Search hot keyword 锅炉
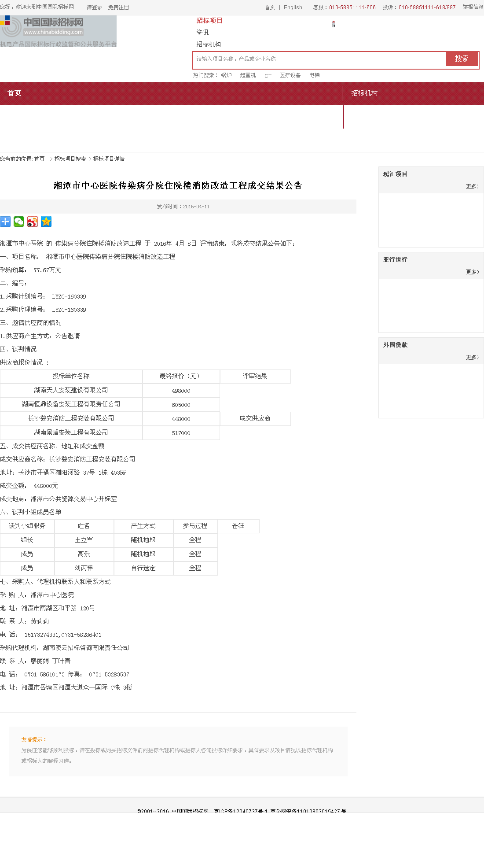 coord(226,75)
